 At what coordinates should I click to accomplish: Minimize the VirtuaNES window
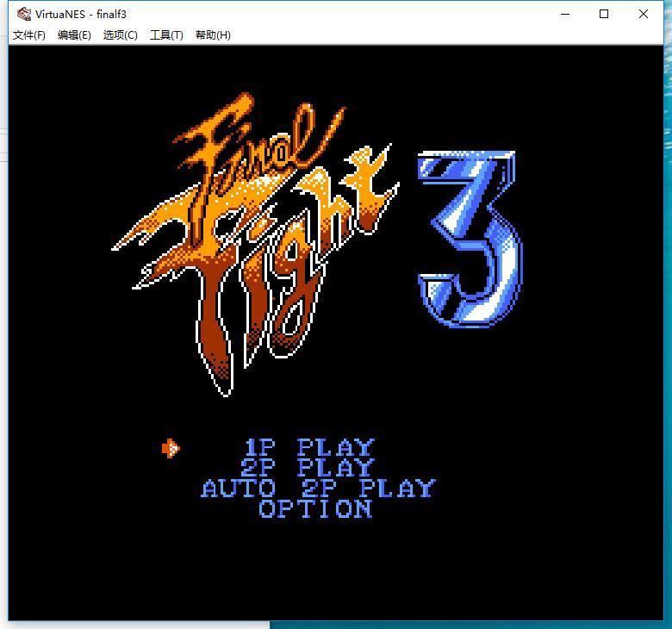pyautogui.click(x=565, y=14)
